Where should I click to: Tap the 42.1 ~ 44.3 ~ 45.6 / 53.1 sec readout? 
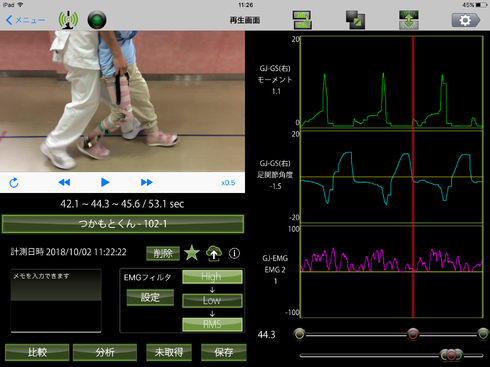pos(122,204)
